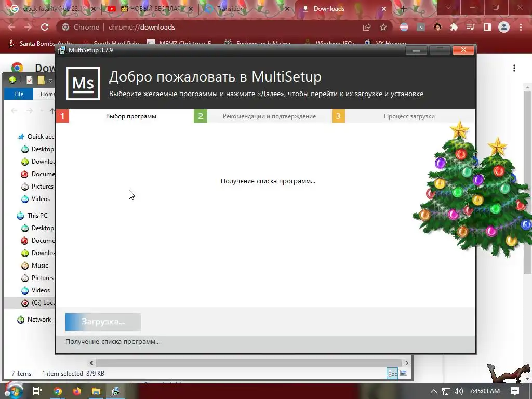Switch to the Transition Chrome tab
This screenshot has height=399, width=532.
[x=246, y=9]
